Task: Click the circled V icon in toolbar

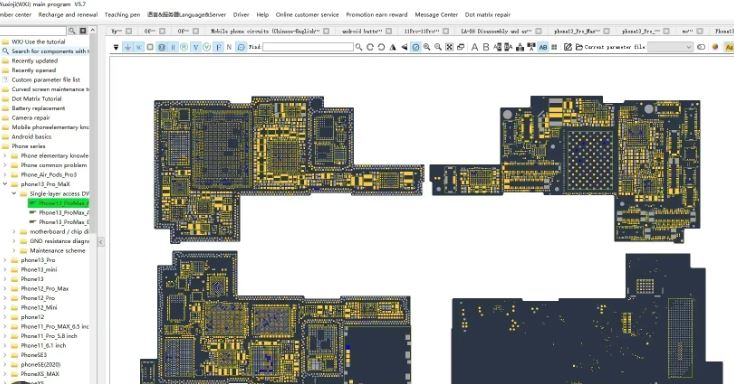Action: point(207,47)
